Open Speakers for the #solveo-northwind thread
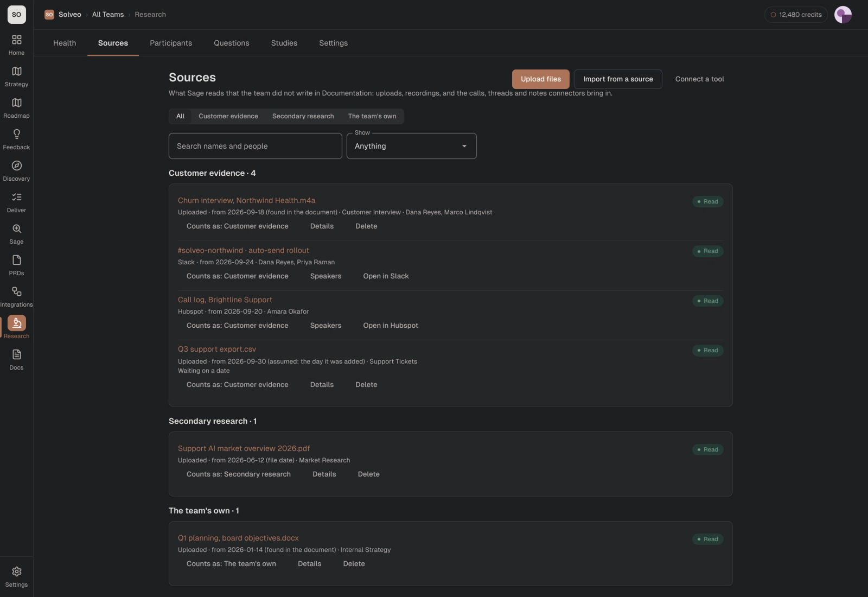The width and height of the screenshot is (868, 597). (325, 276)
